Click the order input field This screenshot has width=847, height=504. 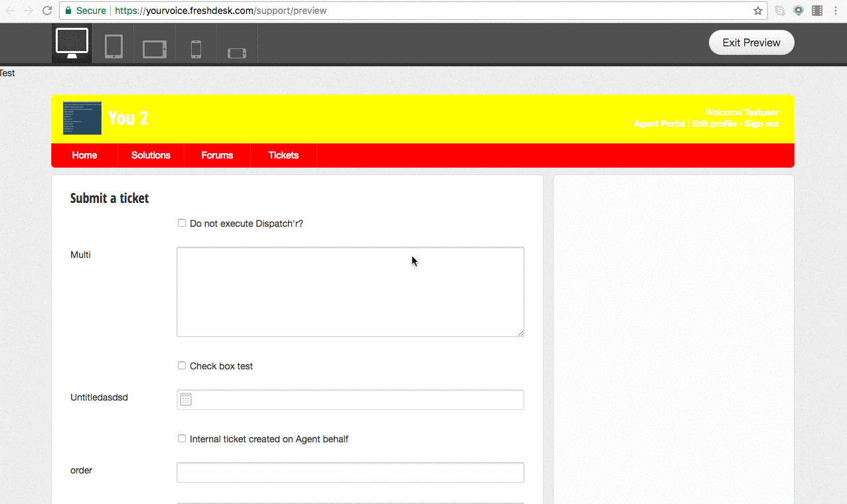click(350, 472)
